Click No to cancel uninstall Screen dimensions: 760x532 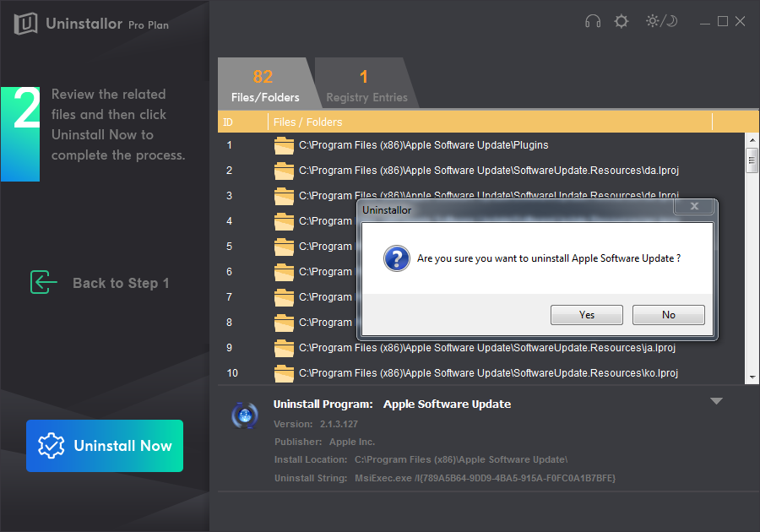point(669,315)
